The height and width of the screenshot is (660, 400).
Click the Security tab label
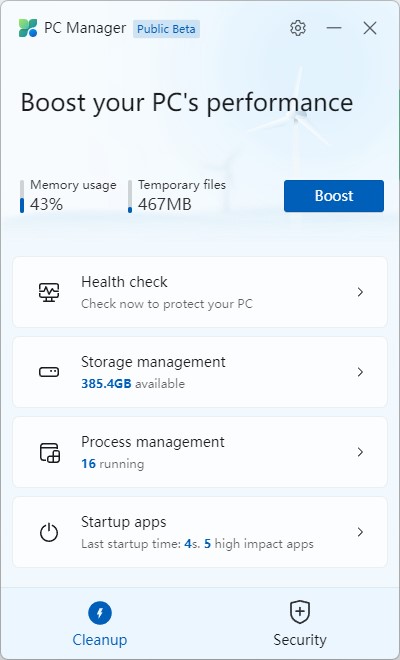click(x=300, y=639)
